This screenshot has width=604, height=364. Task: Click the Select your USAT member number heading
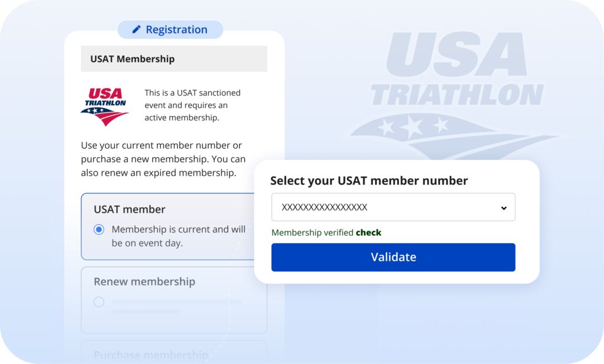tap(369, 181)
